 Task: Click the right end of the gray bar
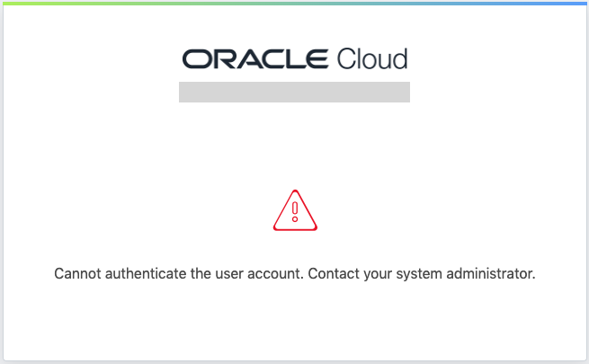point(405,92)
